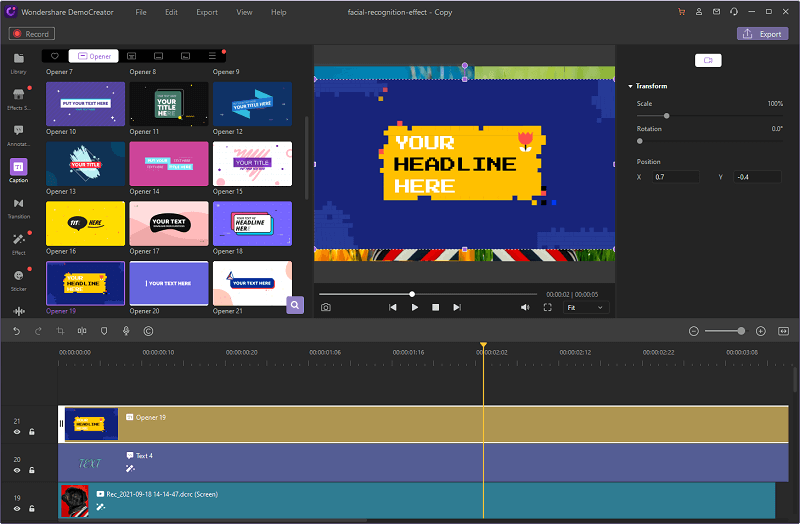Open the Help menu
Screen dimensions: 800x524
pos(279,12)
